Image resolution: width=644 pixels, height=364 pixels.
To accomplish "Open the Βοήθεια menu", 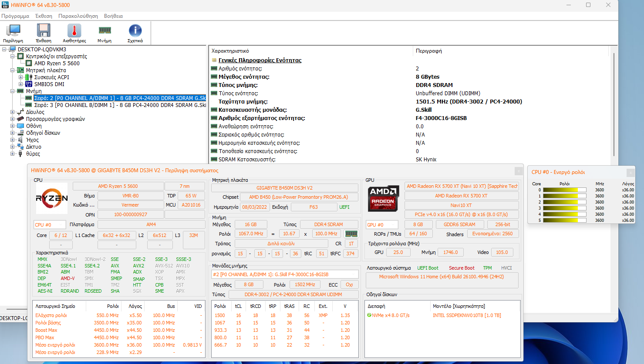I will coord(113,16).
